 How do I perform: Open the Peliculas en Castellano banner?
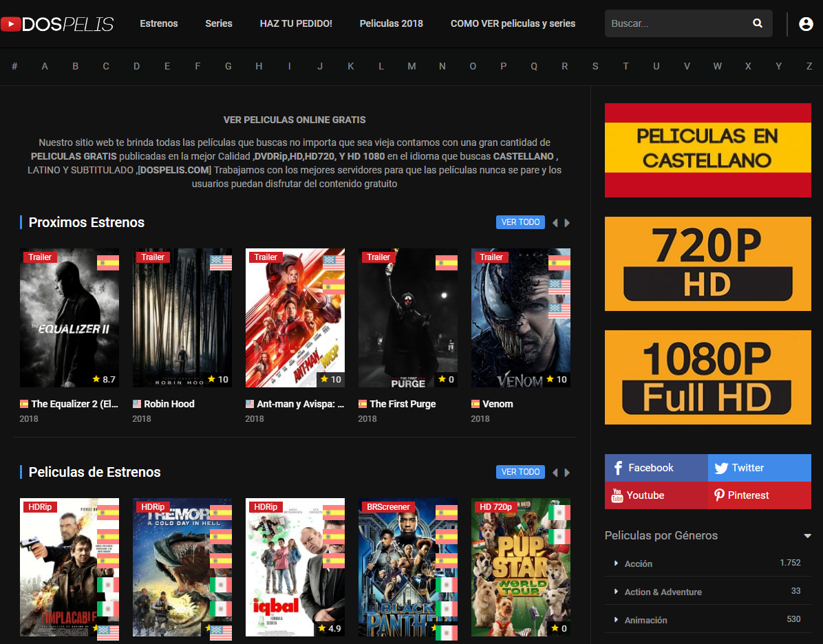707,150
